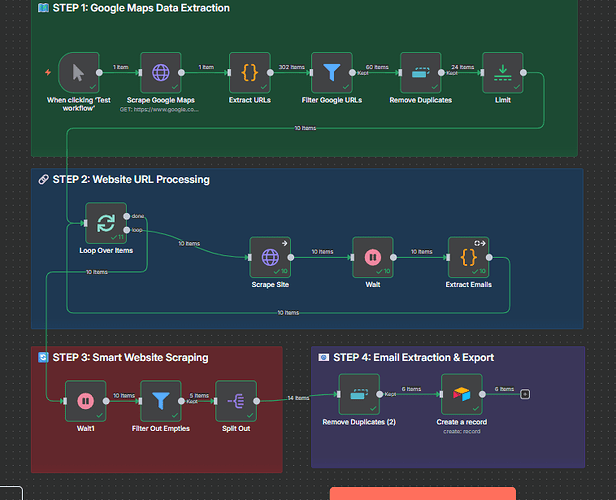The width and height of the screenshot is (616, 500).
Task: Click the '60 items' connection label
Action: click(377, 67)
